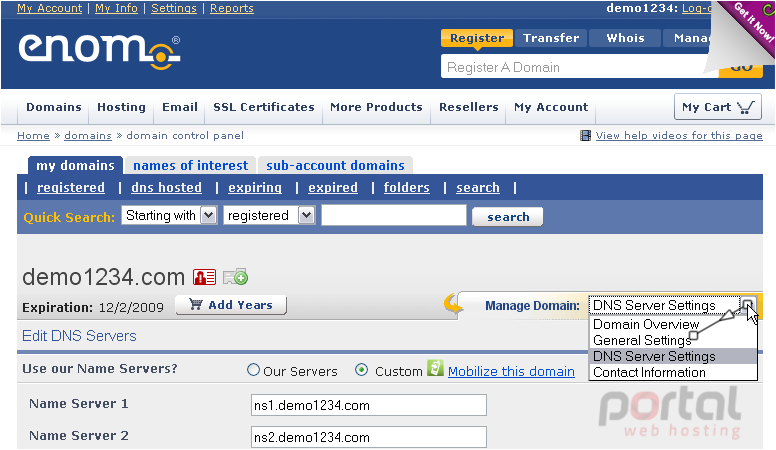Click the Add Years button

[231, 305]
